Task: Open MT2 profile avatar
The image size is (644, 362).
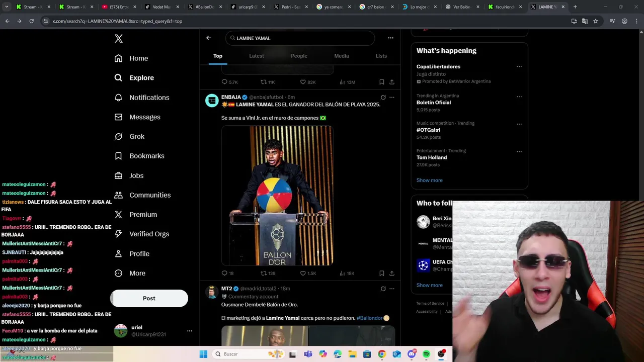Action: [212, 292]
